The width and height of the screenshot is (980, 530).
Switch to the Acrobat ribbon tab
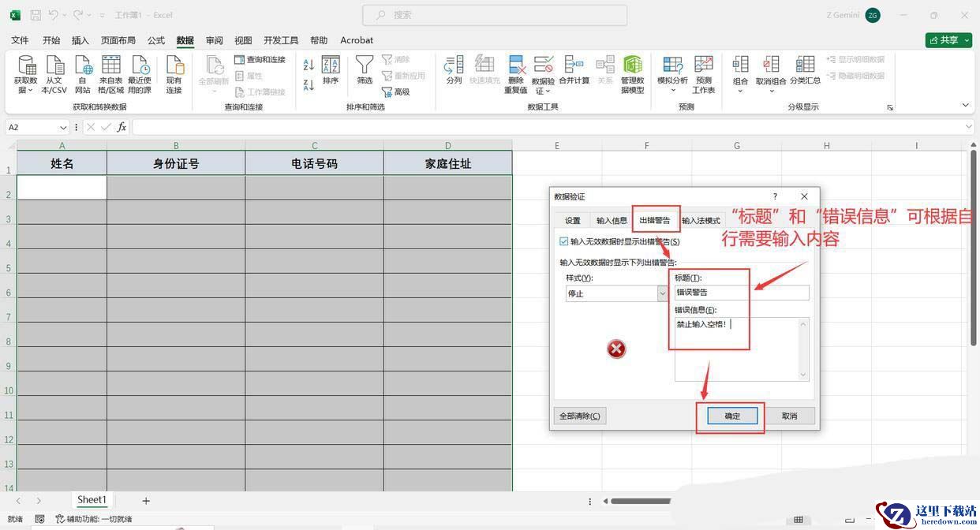pyautogui.click(x=357, y=40)
